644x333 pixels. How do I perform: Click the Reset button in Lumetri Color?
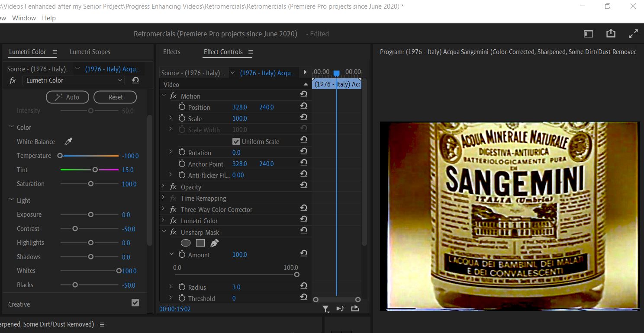[115, 97]
